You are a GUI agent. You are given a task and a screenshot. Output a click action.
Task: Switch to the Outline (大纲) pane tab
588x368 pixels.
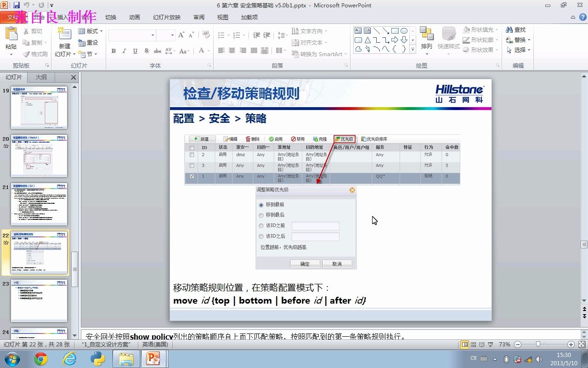pyautogui.click(x=41, y=77)
